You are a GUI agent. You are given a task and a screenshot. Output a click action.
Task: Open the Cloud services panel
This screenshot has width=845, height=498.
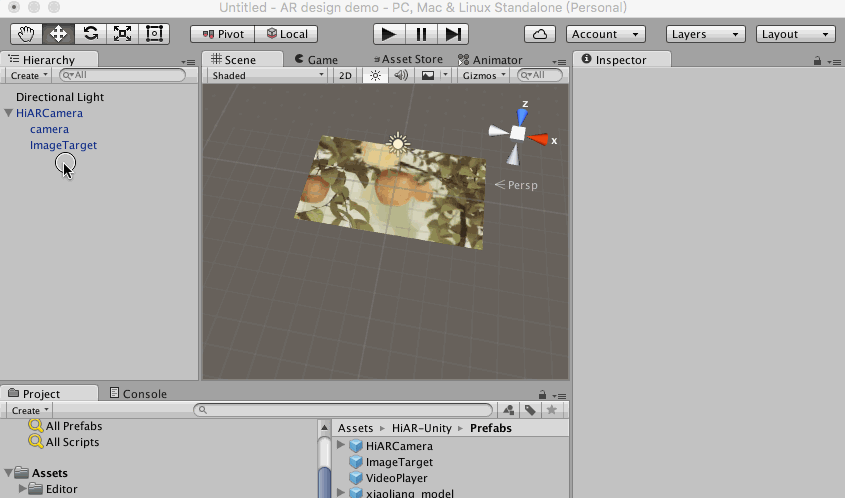coord(540,34)
